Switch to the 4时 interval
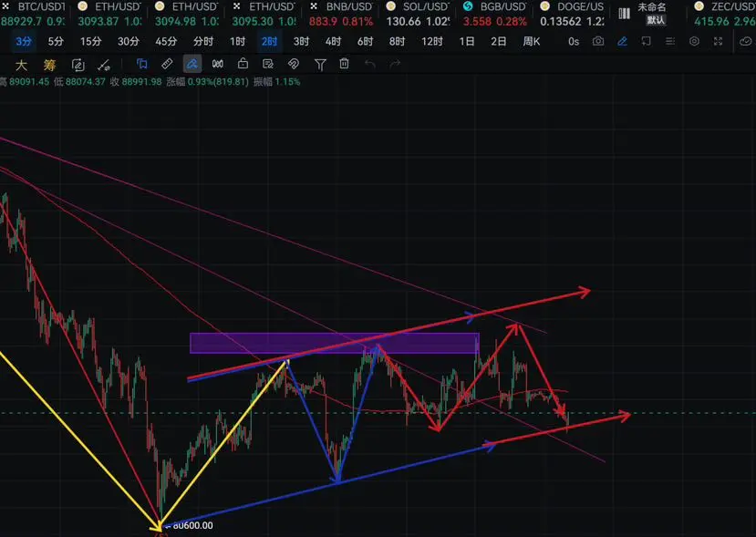756x537 pixels. click(x=333, y=41)
